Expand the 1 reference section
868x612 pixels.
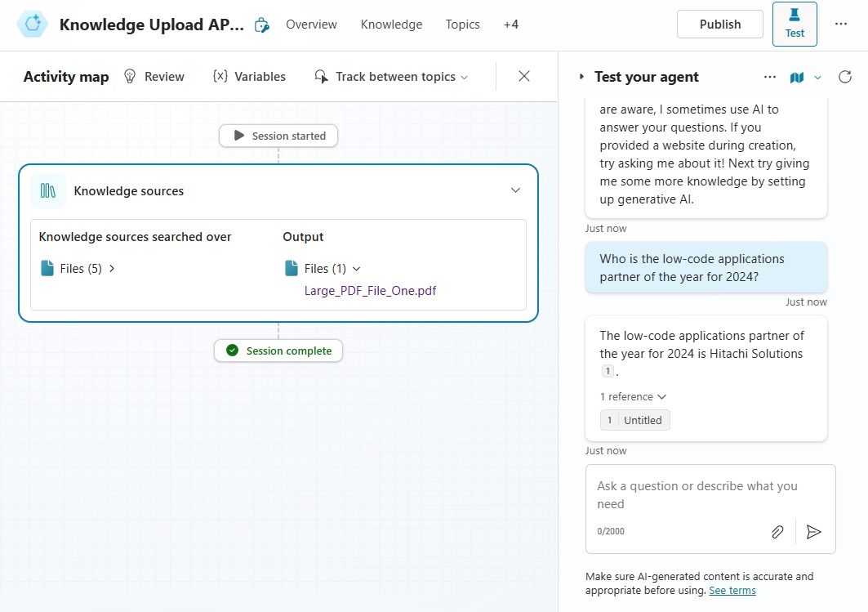click(x=633, y=396)
